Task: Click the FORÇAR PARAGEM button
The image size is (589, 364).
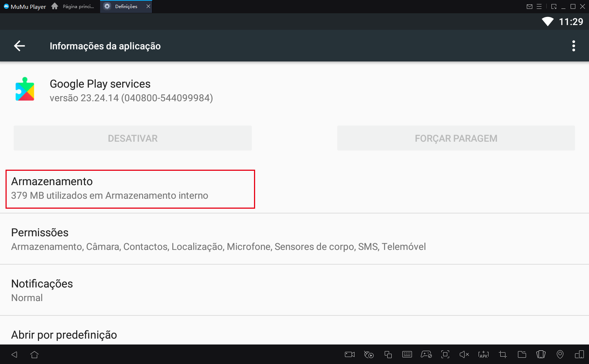Action: (x=456, y=138)
